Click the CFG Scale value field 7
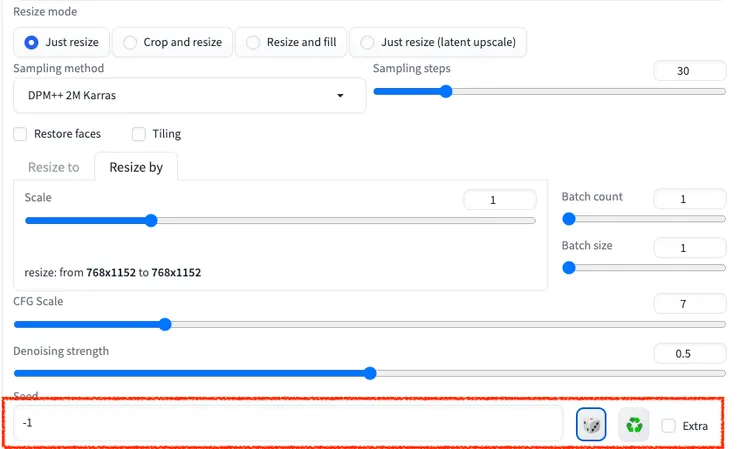 pos(690,304)
